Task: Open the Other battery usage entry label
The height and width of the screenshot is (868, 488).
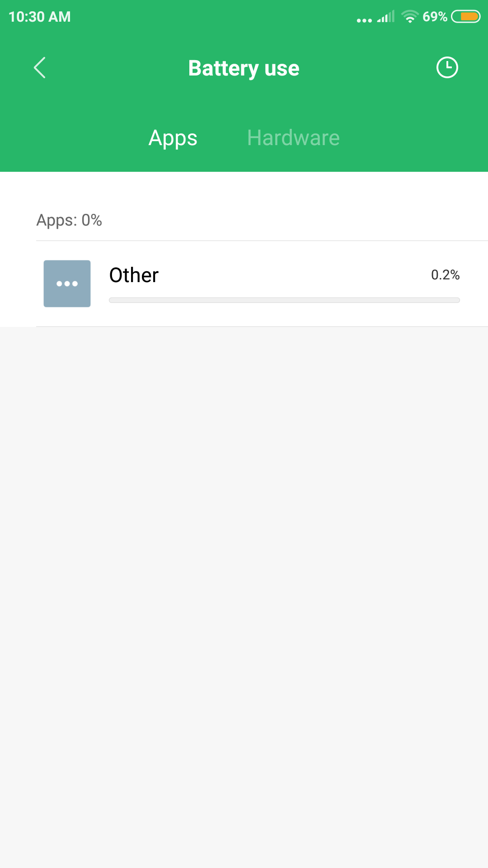Action: (134, 275)
